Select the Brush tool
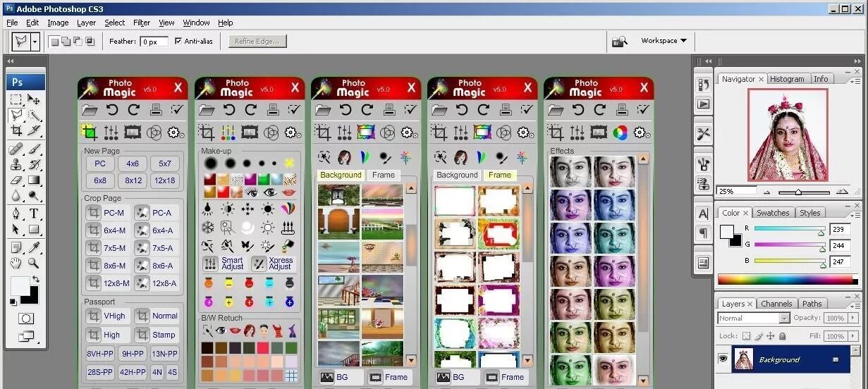Screen dimensions: 868x389 tap(34, 149)
